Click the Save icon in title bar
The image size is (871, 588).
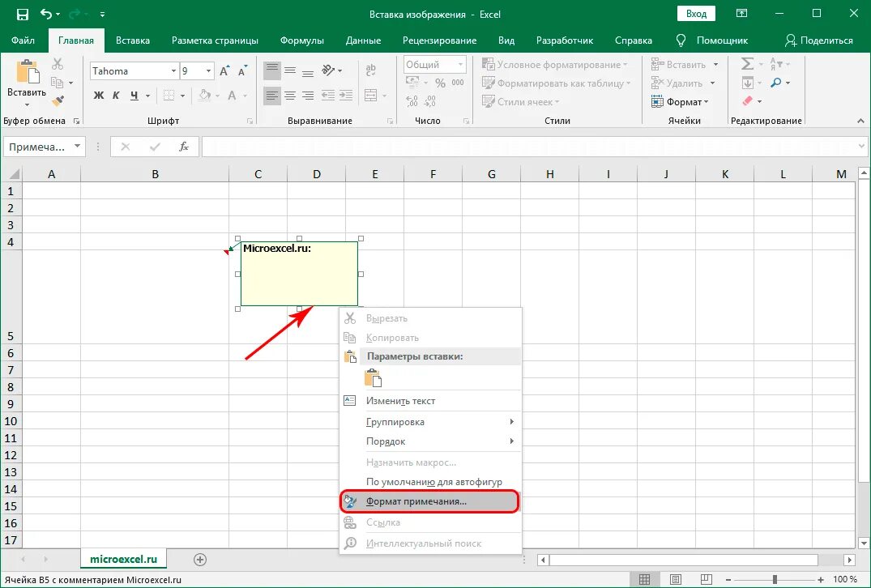(22, 15)
